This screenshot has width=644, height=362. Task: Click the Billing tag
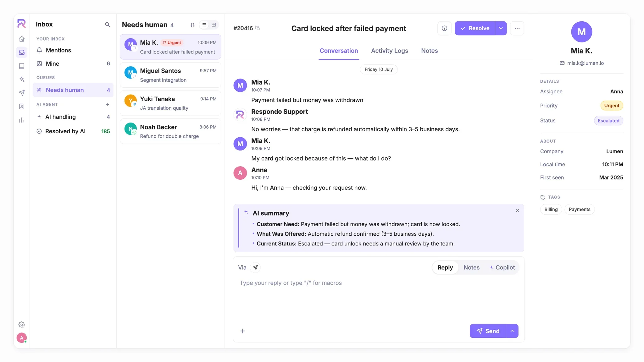click(551, 210)
